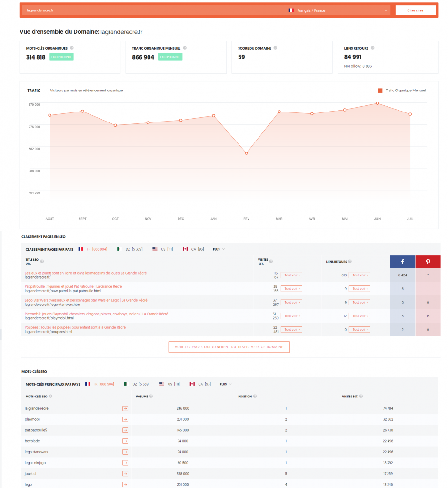Click the help icon next to Liens retours card
The height and width of the screenshot is (488, 448).
pos(372,48)
